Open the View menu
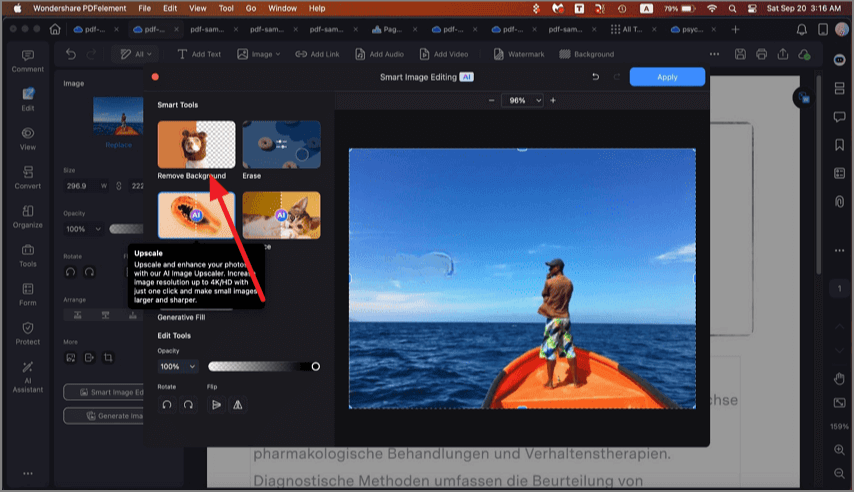Screen dimensions: 854x492 [197, 8]
